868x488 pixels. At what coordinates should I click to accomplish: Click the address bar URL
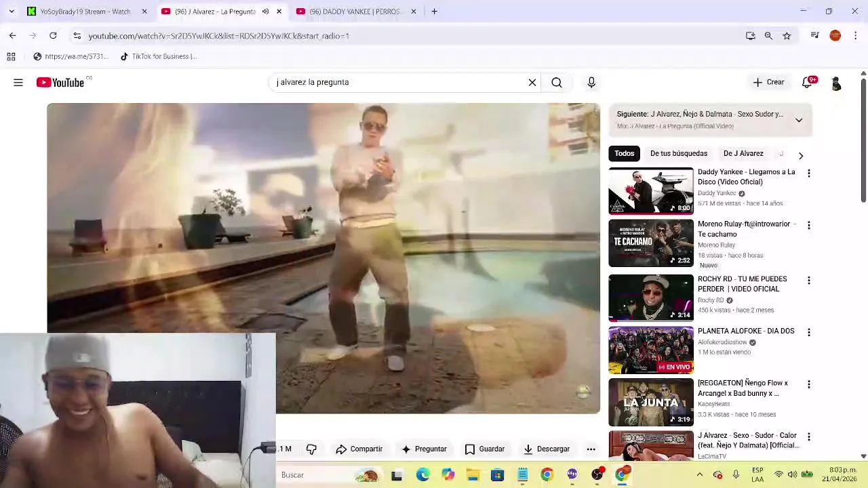[x=218, y=36]
